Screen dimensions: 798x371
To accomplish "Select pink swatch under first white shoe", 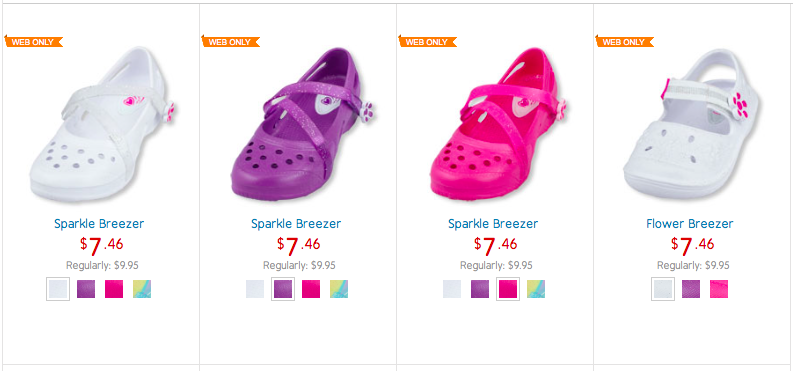I will (114, 289).
